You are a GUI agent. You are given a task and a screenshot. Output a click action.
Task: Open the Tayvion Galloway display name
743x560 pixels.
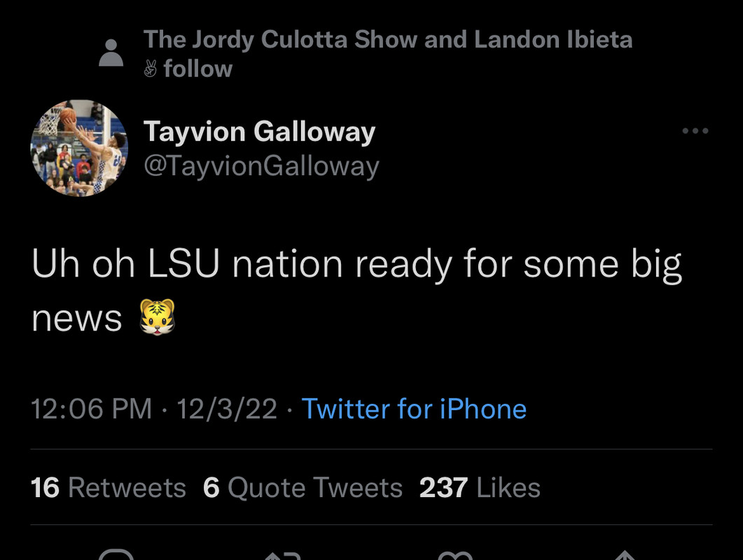(259, 131)
